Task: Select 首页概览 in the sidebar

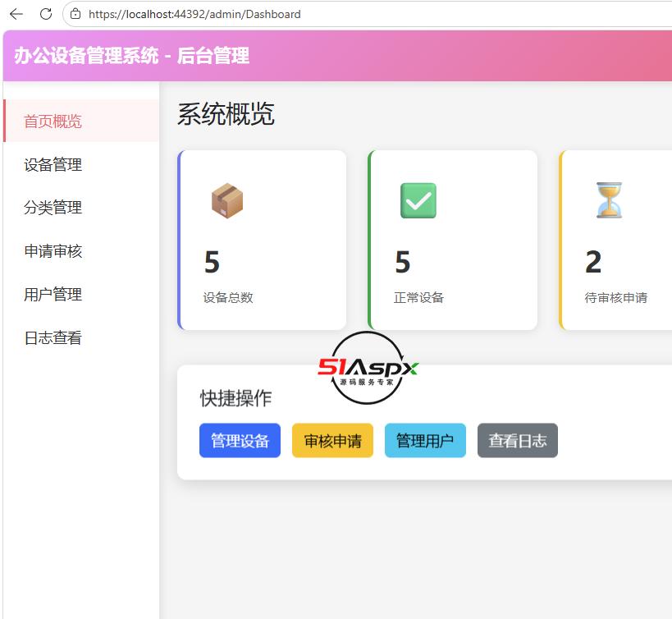Action: 81,121
